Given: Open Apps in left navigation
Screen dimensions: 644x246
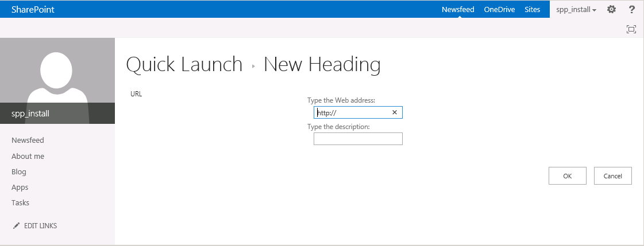Looking at the screenshot, I should coord(20,188).
